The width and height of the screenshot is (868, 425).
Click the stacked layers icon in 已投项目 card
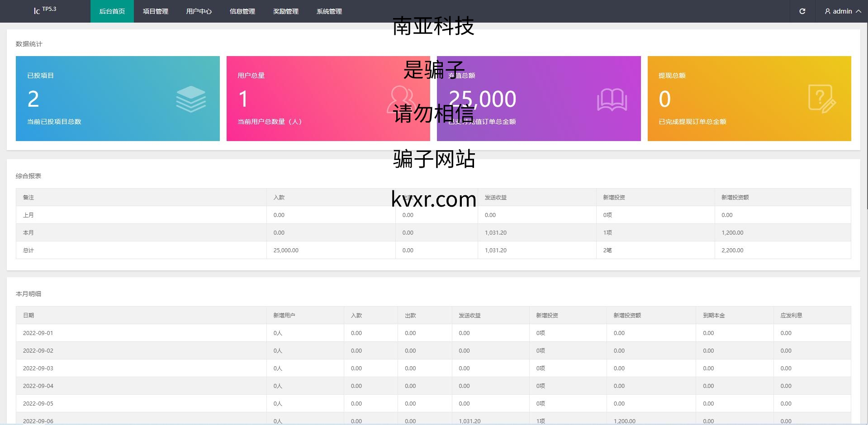(191, 99)
